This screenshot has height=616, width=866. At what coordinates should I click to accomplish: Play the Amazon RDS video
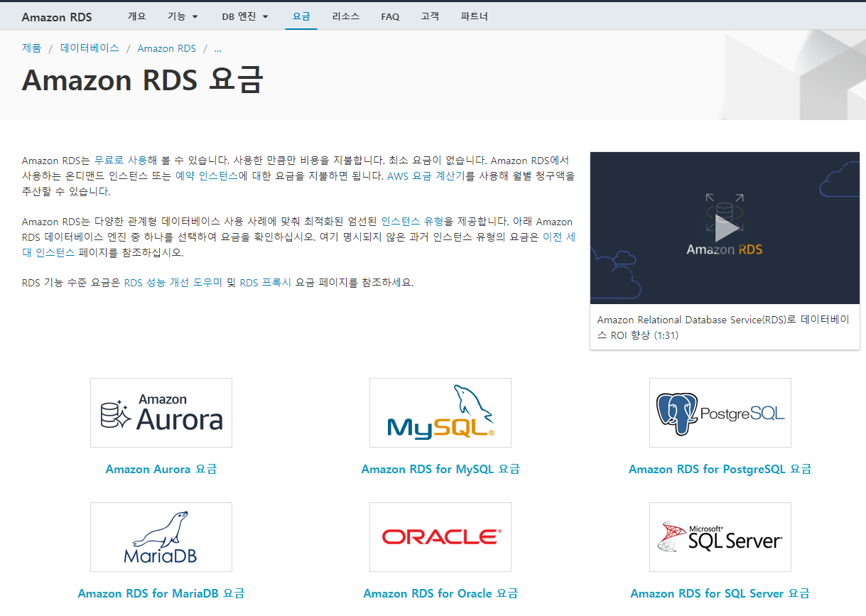(725, 228)
